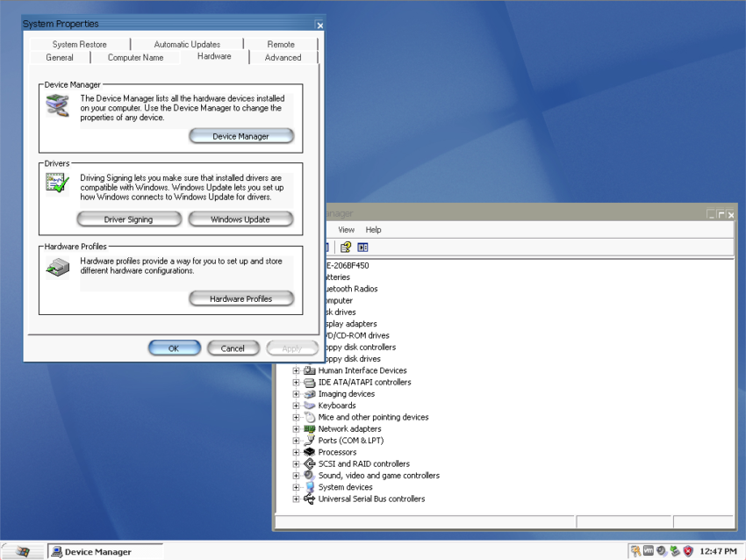This screenshot has width=746, height=560.
Task: Click the IDE ATA/ATAPI controllers category icon
Action: point(309,382)
